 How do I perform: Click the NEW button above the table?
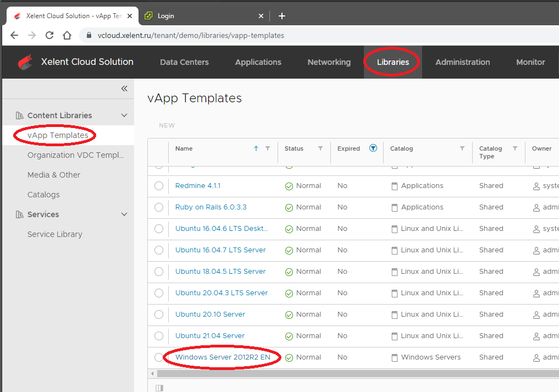tap(167, 125)
